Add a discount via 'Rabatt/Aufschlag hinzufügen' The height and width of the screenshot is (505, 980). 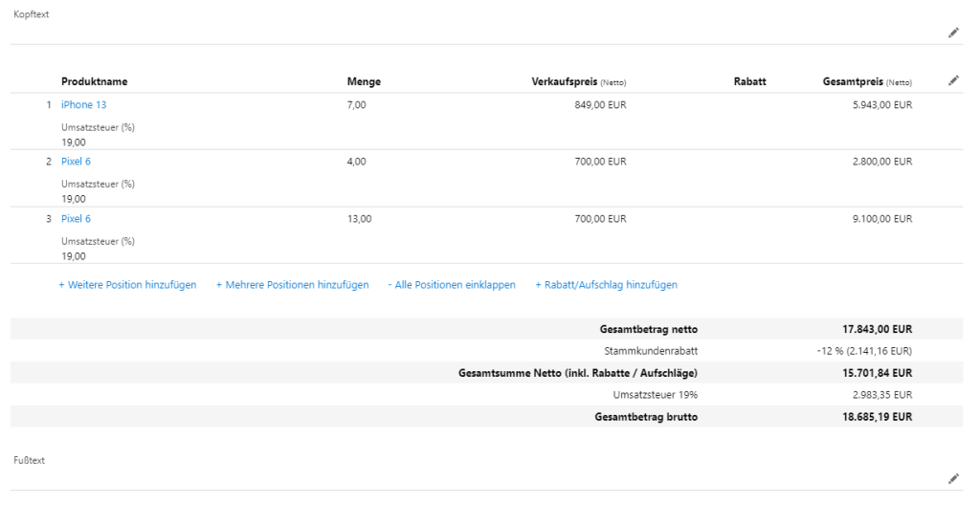pyautogui.click(x=606, y=285)
